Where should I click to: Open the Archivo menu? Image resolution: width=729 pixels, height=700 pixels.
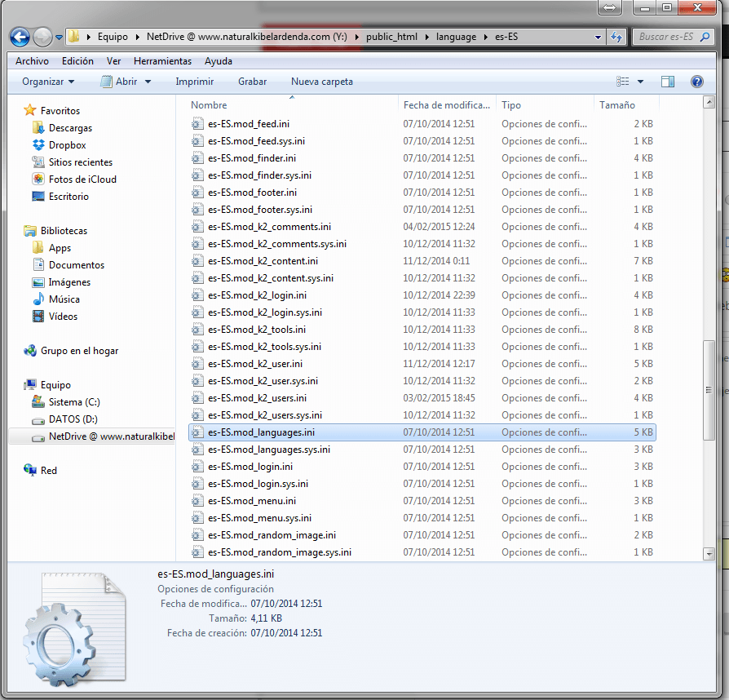[x=32, y=61]
